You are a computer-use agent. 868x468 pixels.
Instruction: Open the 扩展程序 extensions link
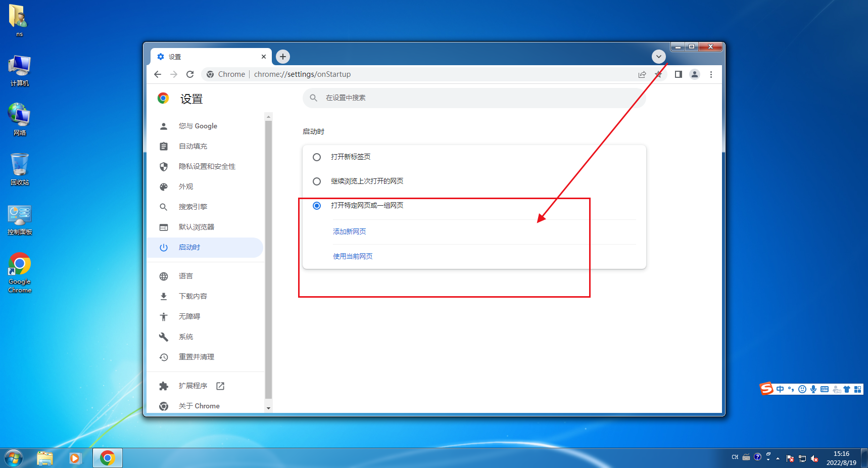(x=205, y=386)
